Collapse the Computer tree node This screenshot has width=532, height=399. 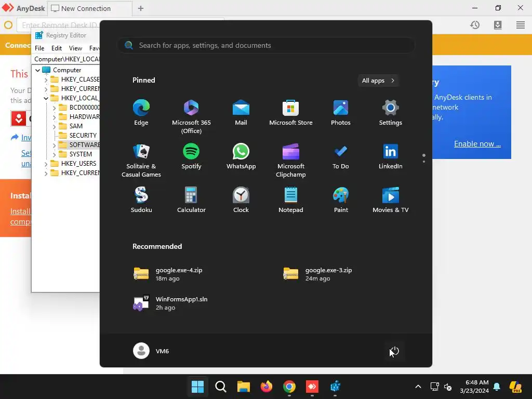coord(37,70)
